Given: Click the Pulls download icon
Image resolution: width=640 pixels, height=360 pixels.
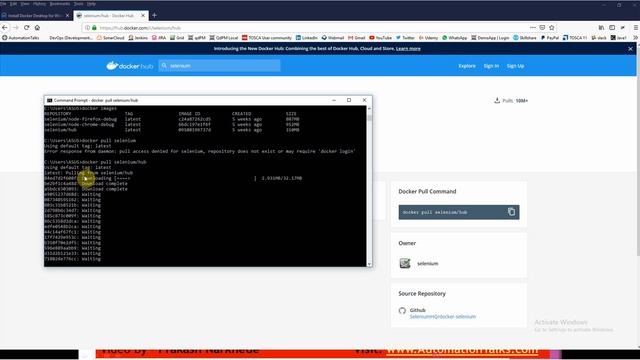Looking at the screenshot, I should [x=497, y=100].
